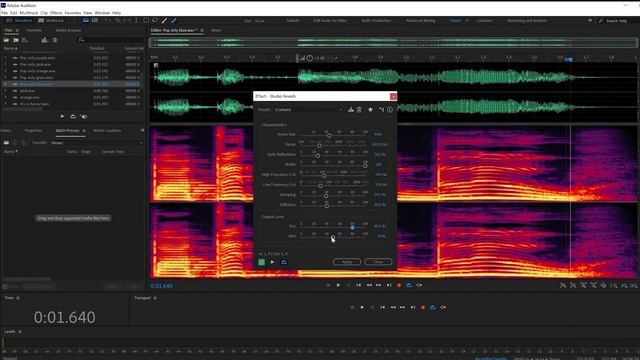640x360 pixels.
Task: Open the Files panel menu icon
Action: pos(17,30)
